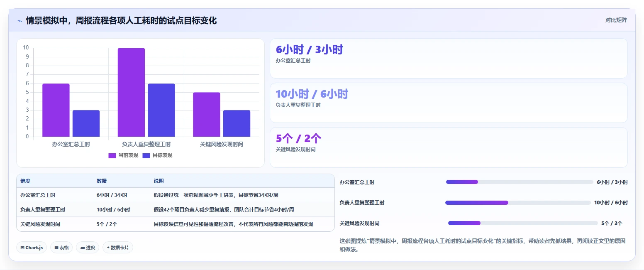644x270 pixels.
Task: Click the 5个 / 2个 progress value
Action: coord(612,223)
